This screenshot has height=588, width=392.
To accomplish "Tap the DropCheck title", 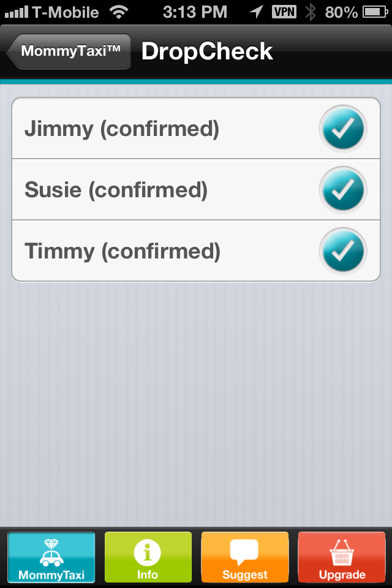I will [207, 51].
